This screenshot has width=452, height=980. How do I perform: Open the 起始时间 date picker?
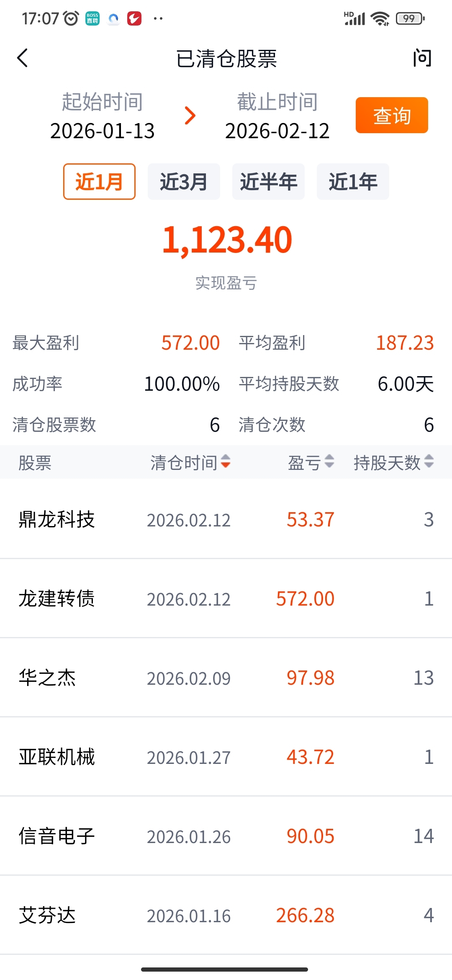pos(102,116)
